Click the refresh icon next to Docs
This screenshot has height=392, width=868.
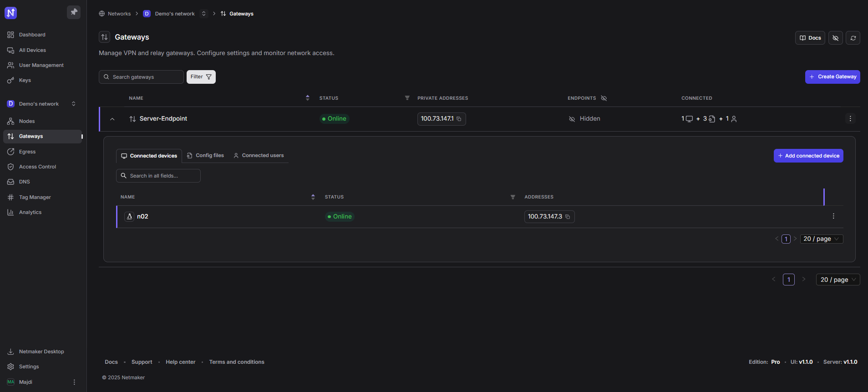pyautogui.click(x=853, y=38)
